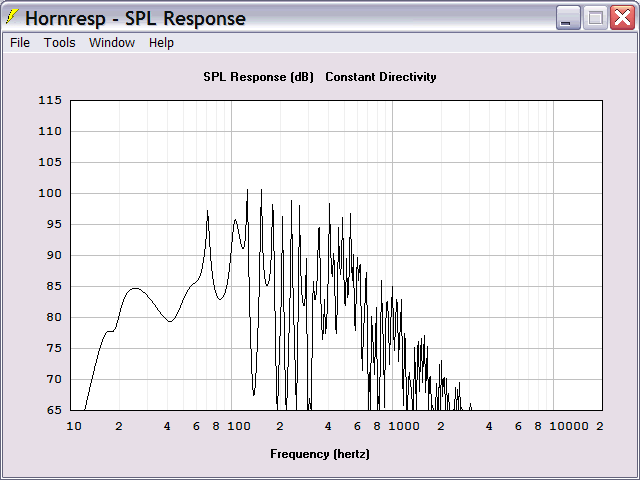Click the Constant Directivity label
This screenshot has width=640, height=480.
(381, 77)
